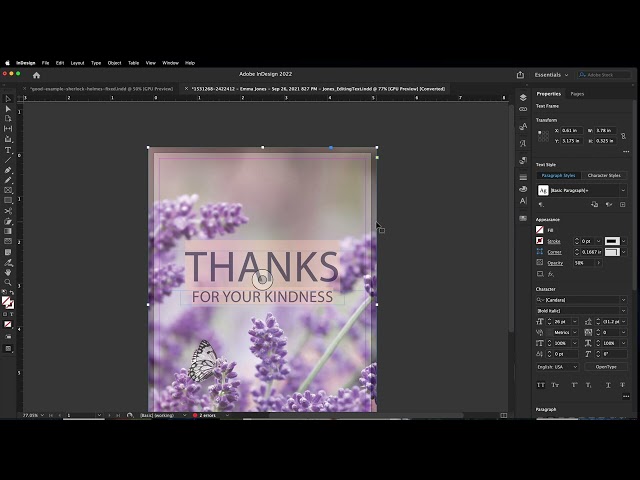
Task: Swap fill and stroke colors
Action: [12, 293]
